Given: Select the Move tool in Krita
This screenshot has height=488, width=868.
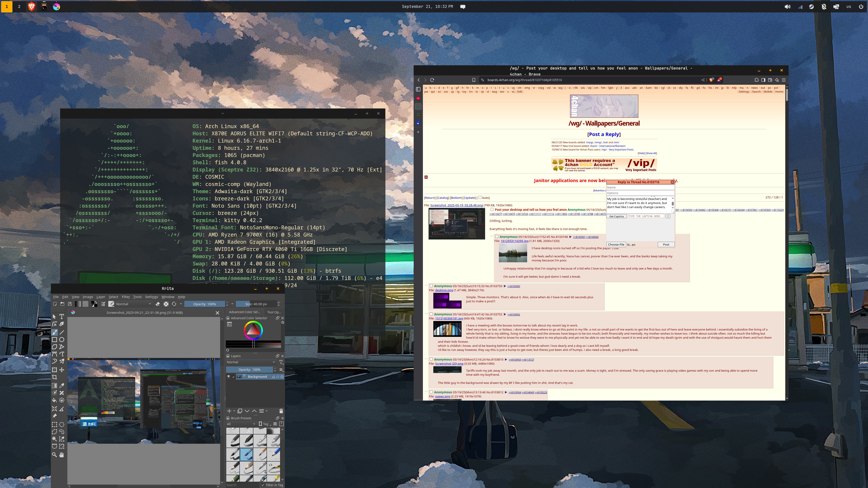Looking at the screenshot, I should click(62, 370).
